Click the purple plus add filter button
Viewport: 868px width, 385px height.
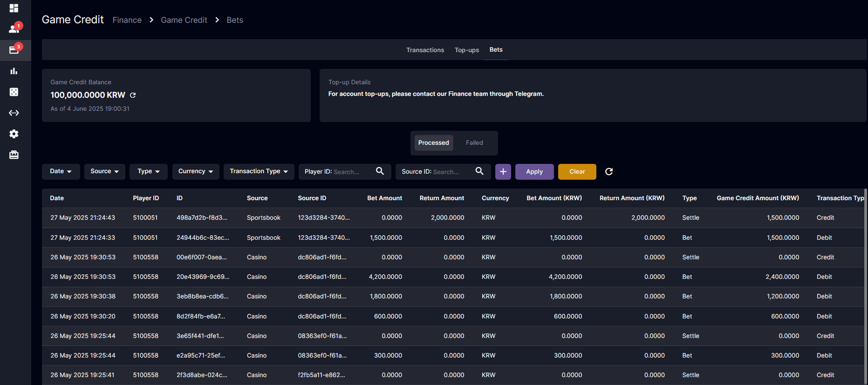(x=503, y=172)
